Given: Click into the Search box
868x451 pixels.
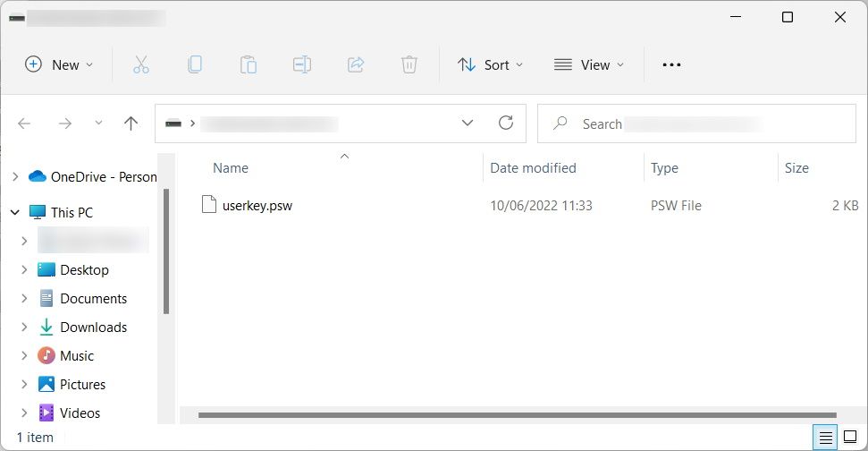Looking at the screenshot, I should pos(696,123).
